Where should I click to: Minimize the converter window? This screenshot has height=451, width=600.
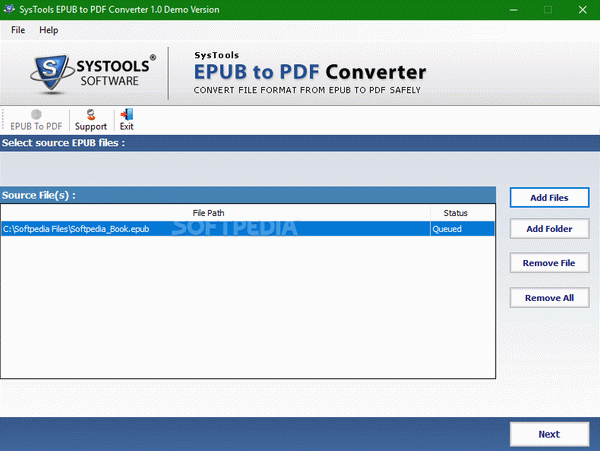tap(514, 10)
